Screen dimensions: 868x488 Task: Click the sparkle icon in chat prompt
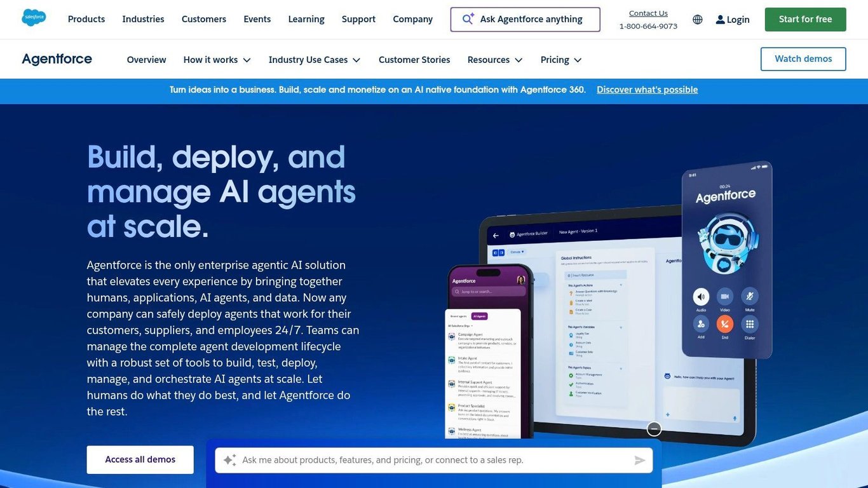pyautogui.click(x=229, y=460)
